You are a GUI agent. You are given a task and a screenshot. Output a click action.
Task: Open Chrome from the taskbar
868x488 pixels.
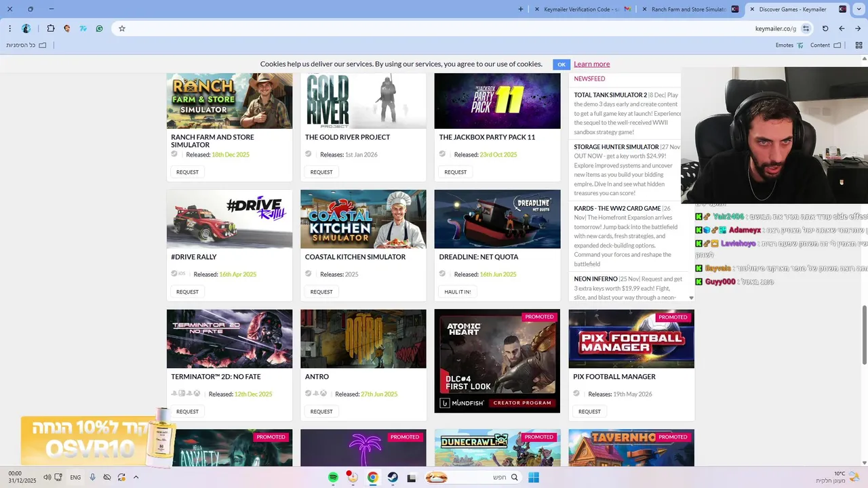(372, 477)
